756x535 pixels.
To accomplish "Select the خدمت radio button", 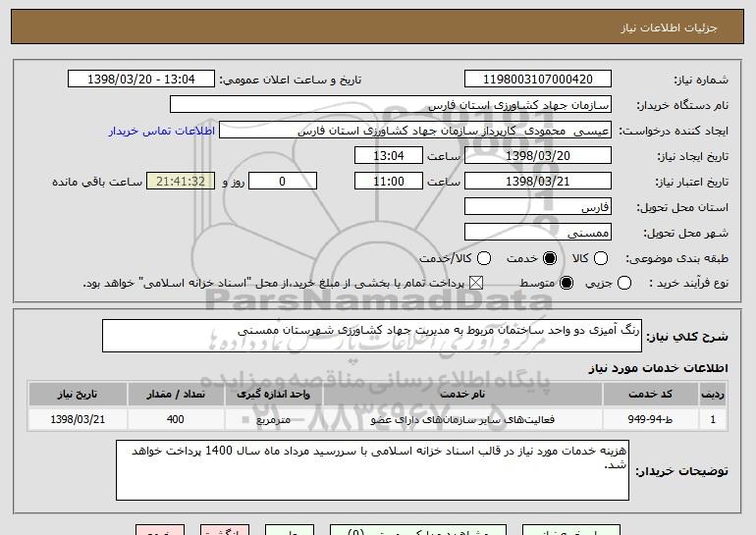I will click(550, 258).
